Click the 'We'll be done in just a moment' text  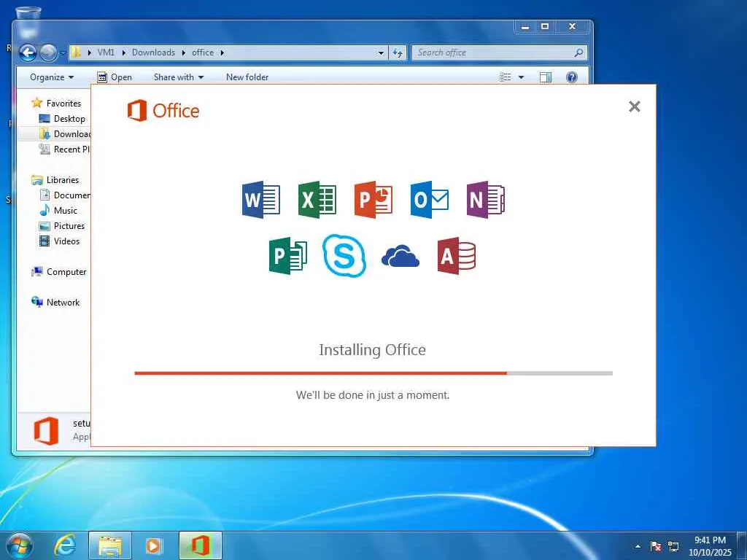pos(373,394)
